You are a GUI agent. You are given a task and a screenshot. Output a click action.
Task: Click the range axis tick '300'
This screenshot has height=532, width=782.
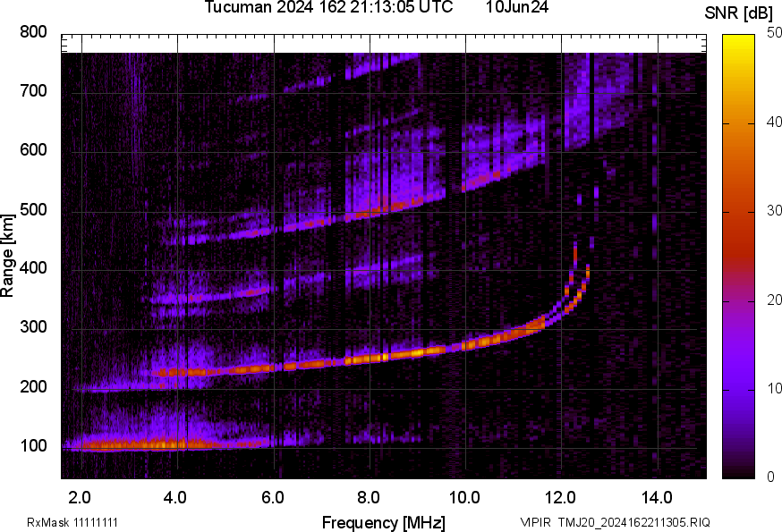[33, 327]
